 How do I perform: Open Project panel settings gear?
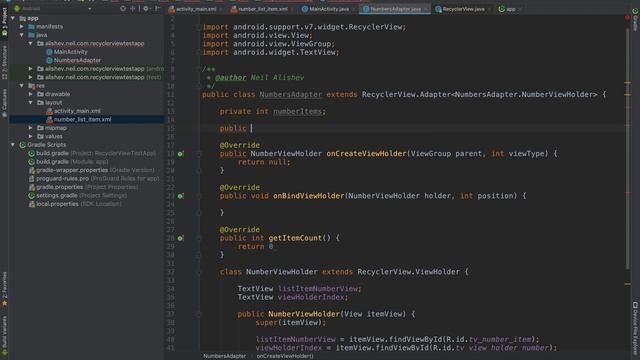(146, 8)
